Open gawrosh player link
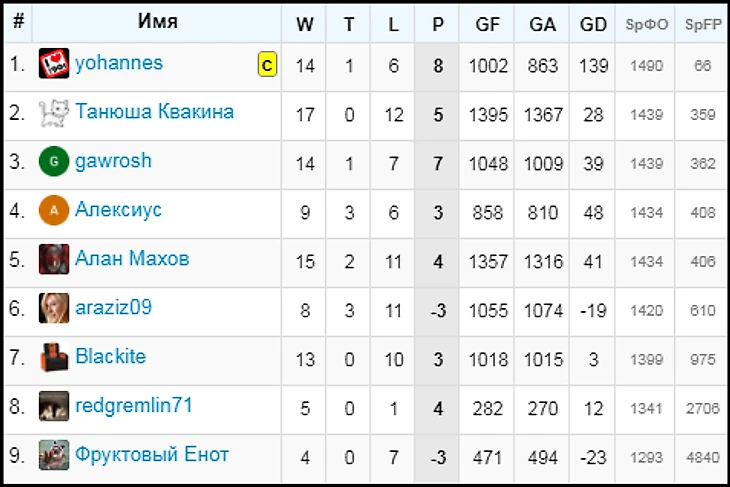 tap(113, 161)
